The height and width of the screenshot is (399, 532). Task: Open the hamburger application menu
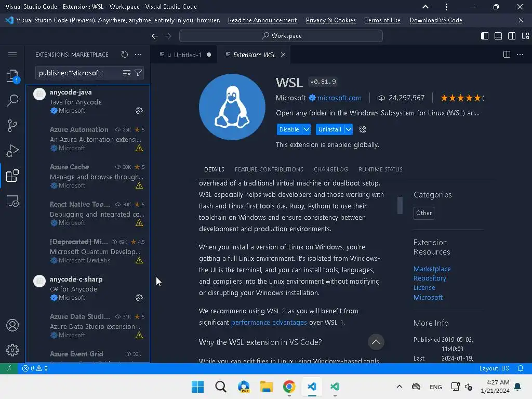point(12,55)
